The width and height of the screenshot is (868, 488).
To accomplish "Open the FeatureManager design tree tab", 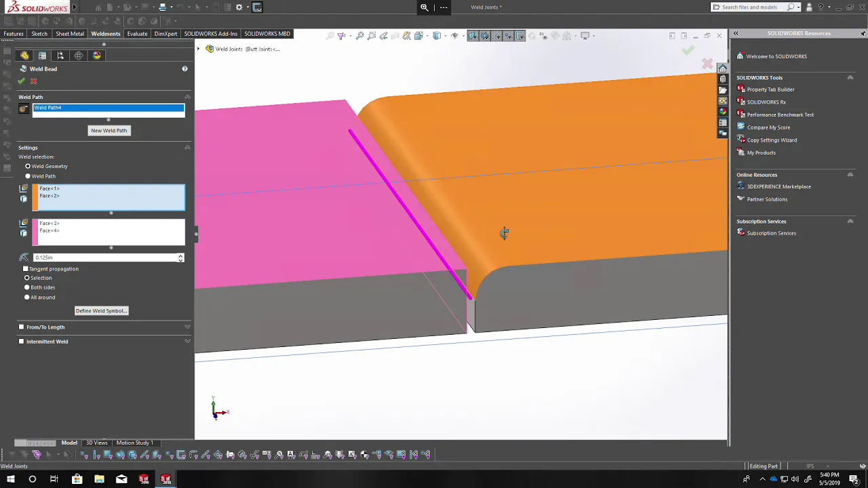I will (24, 56).
